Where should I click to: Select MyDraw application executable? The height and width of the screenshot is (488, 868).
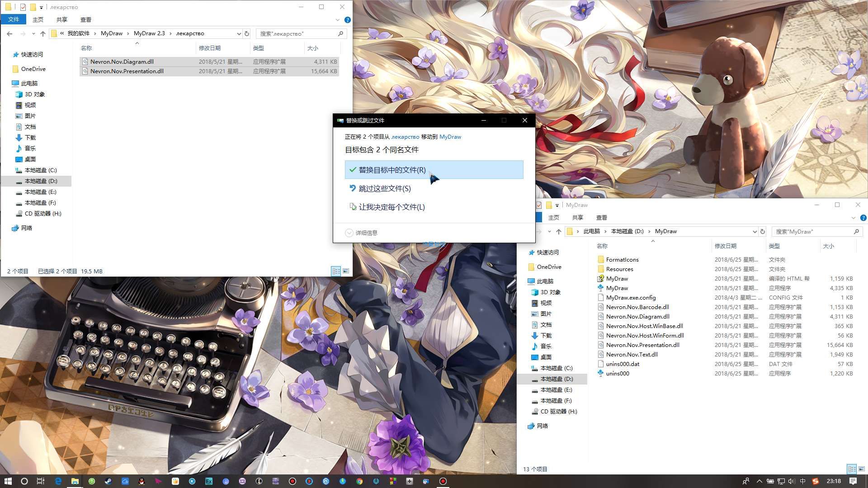click(x=726, y=288)
